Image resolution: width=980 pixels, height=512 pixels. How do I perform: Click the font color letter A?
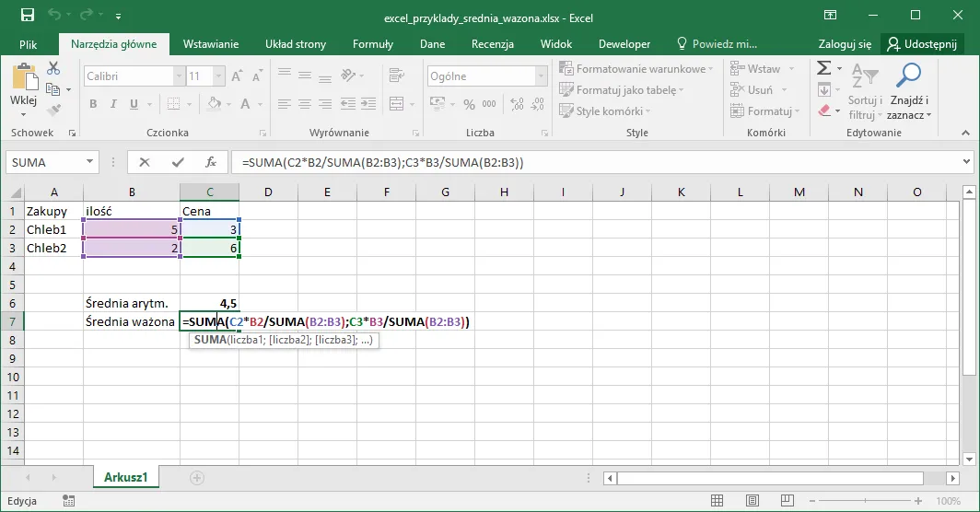pos(245,104)
